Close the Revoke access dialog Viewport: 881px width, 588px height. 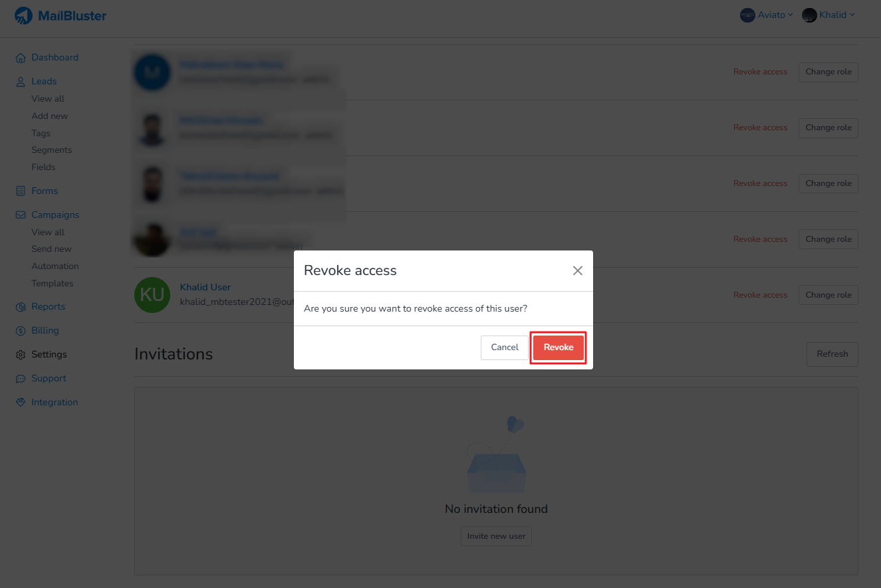click(x=578, y=270)
